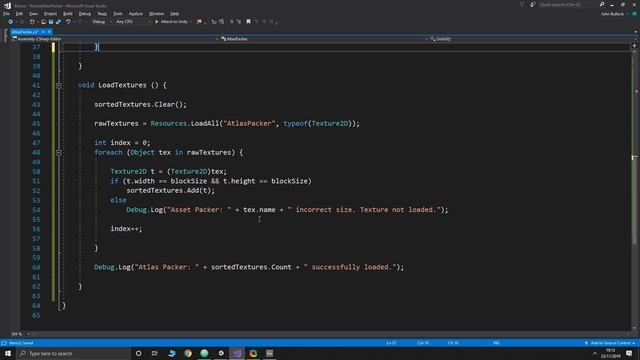The width and height of the screenshot is (640, 360).
Task: Click the "AtlasPacker" string literal in code
Action: 249,123
